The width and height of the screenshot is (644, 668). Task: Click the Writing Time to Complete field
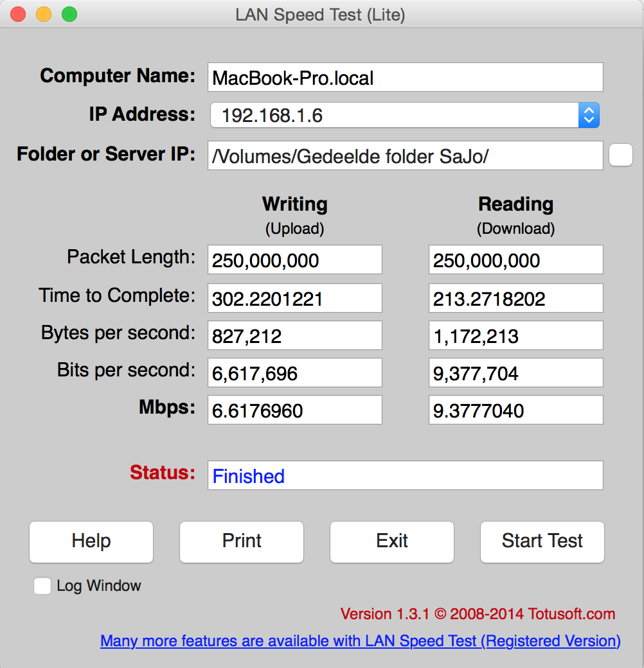pos(294,299)
